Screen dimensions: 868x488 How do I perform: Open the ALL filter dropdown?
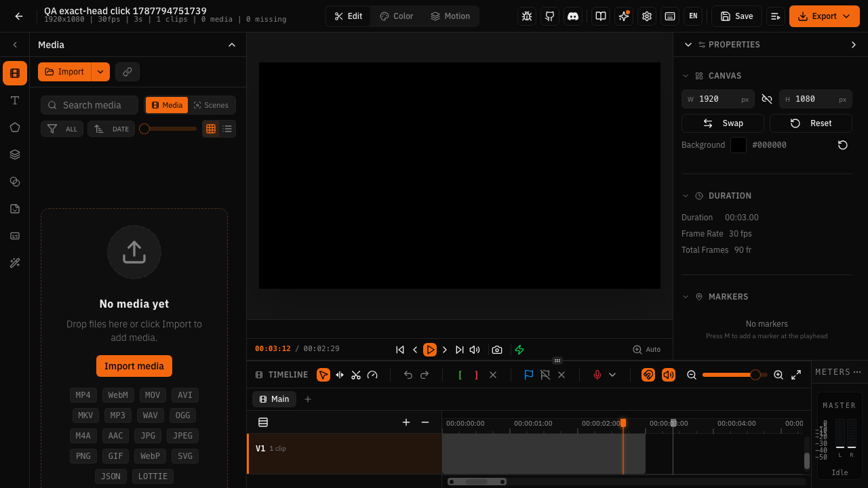(x=62, y=129)
